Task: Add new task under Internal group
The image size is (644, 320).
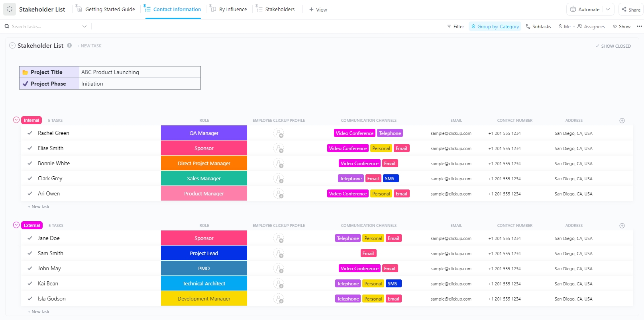Action: pyautogui.click(x=39, y=207)
